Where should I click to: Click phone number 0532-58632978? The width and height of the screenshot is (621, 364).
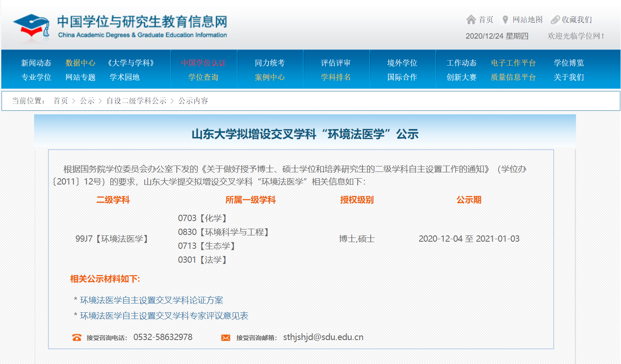[163, 337]
